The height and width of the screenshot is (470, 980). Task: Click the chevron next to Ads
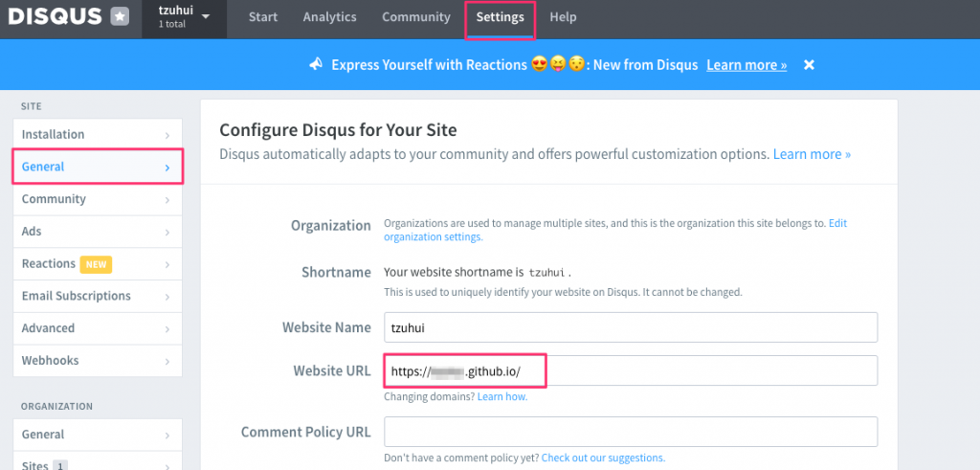[x=167, y=233]
